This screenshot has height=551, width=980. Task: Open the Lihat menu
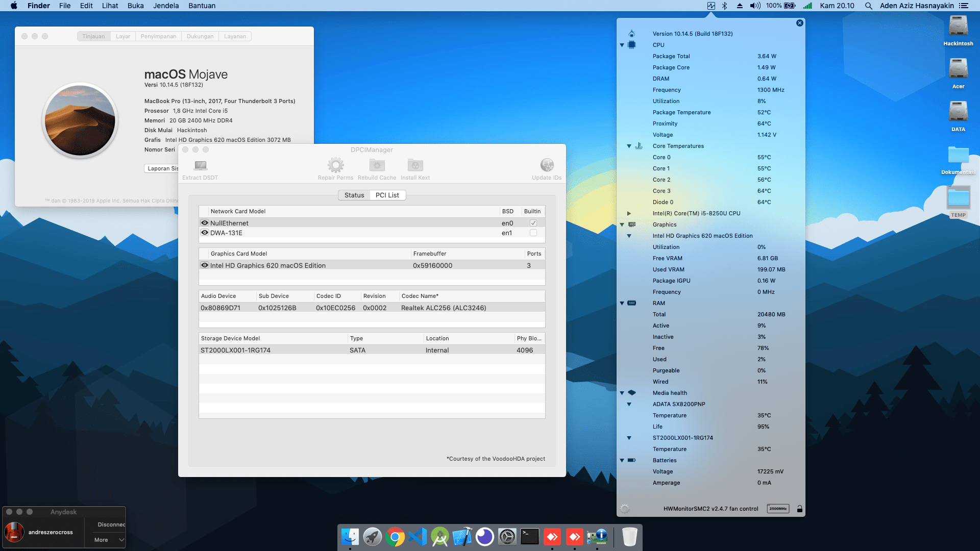pos(110,6)
